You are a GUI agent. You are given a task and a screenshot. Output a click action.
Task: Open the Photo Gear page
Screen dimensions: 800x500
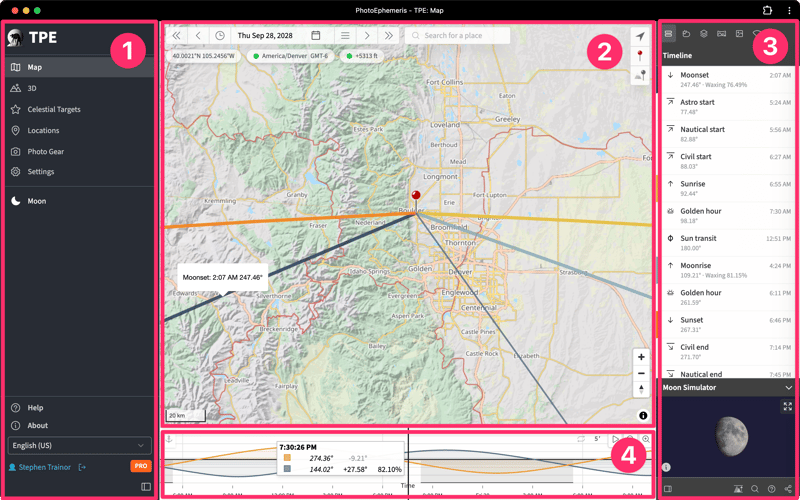pyautogui.click(x=80, y=152)
